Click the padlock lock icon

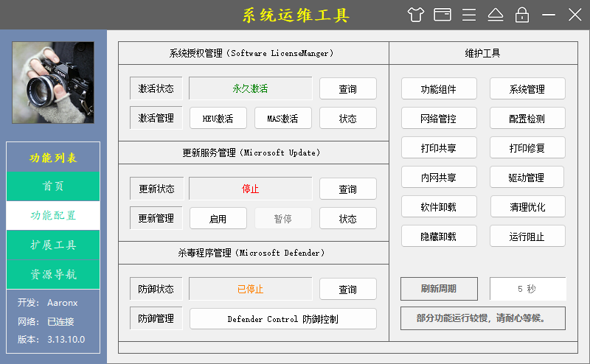pos(522,15)
